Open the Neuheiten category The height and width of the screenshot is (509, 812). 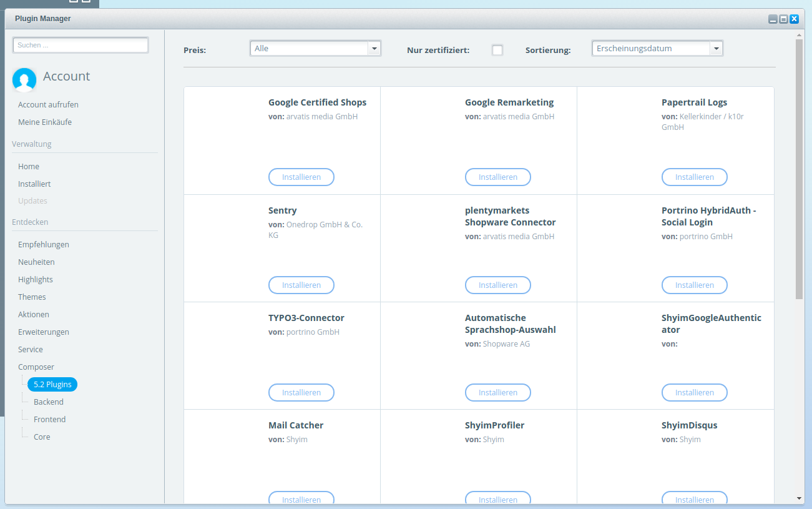(36, 262)
